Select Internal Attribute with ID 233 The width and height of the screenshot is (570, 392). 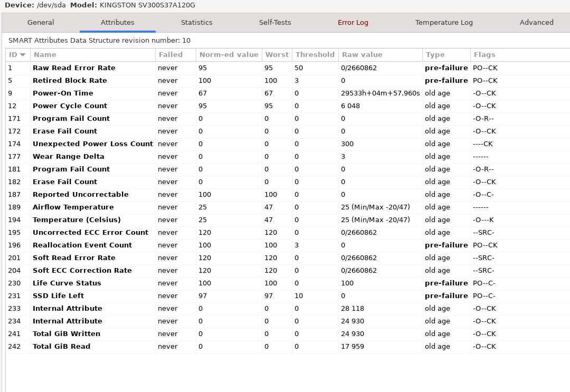click(288, 309)
